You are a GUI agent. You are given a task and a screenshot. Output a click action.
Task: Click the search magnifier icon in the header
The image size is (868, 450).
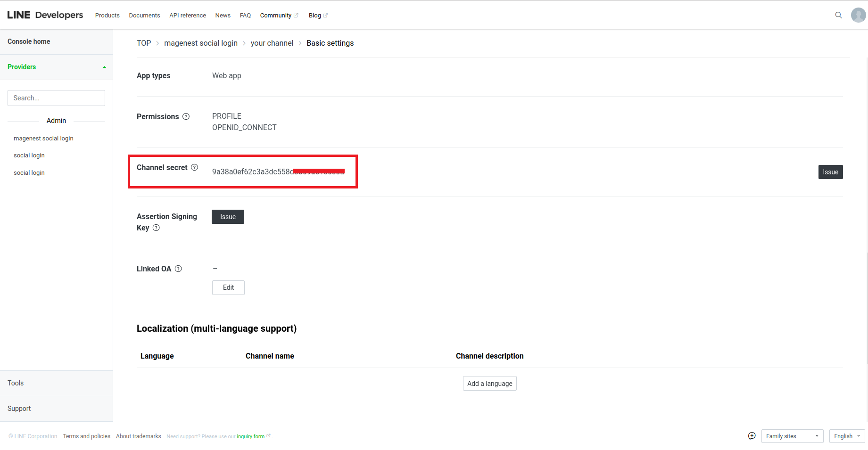[838, 15]
